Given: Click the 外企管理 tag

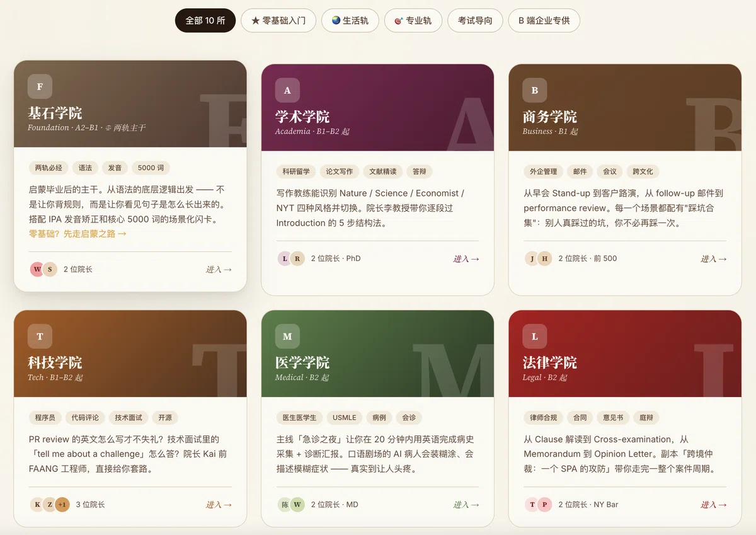Looking at the screenshot, I should [x=544, y=171].
